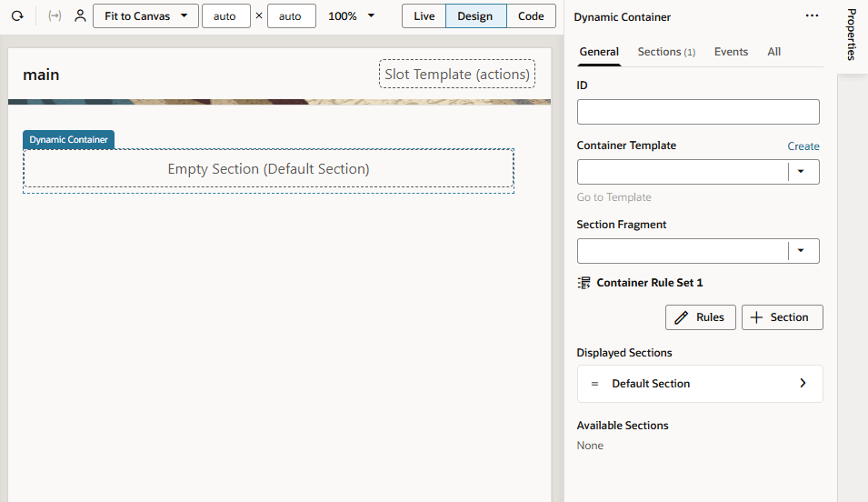Expand the Section Fragment dropdown arrow
This screenshot has height=502, width=868.
(801, 251)
